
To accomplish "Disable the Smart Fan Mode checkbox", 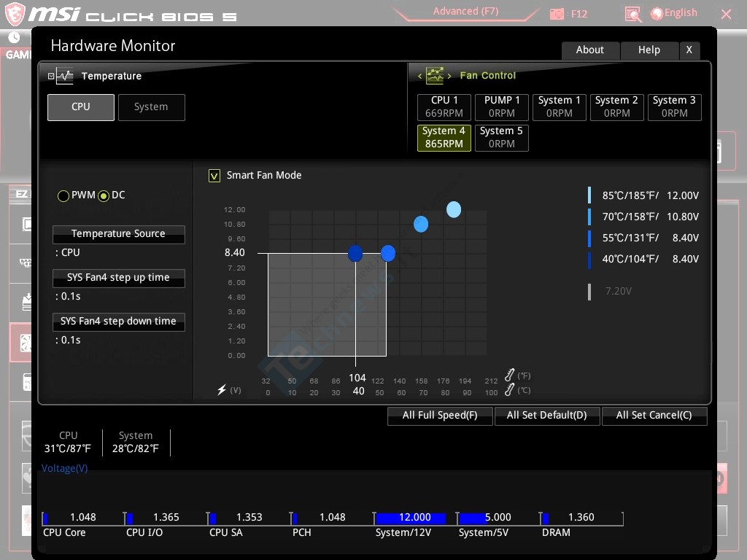I will (x=214, y=176).
